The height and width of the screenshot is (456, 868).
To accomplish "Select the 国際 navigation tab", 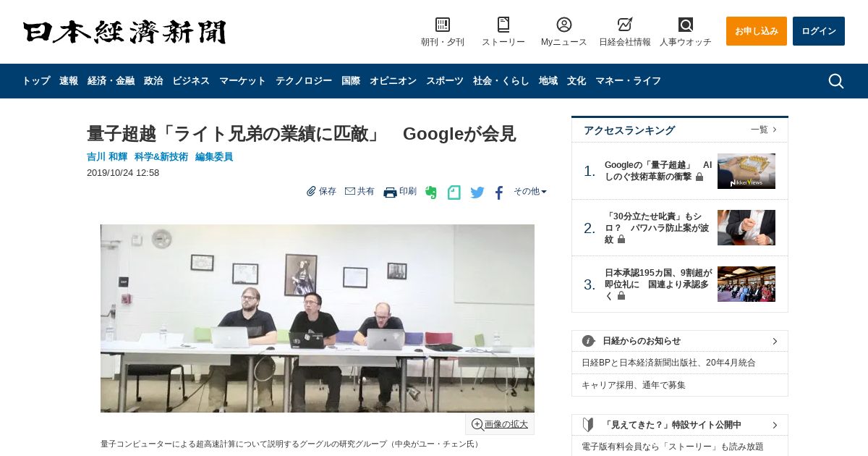I will [351, 81].
